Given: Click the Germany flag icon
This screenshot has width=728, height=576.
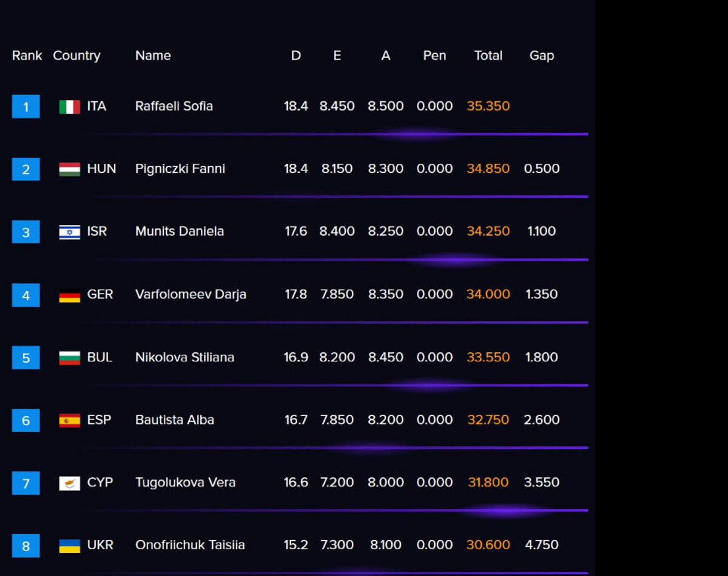Looking at the screenshot, I should click(x=69, y=295).
